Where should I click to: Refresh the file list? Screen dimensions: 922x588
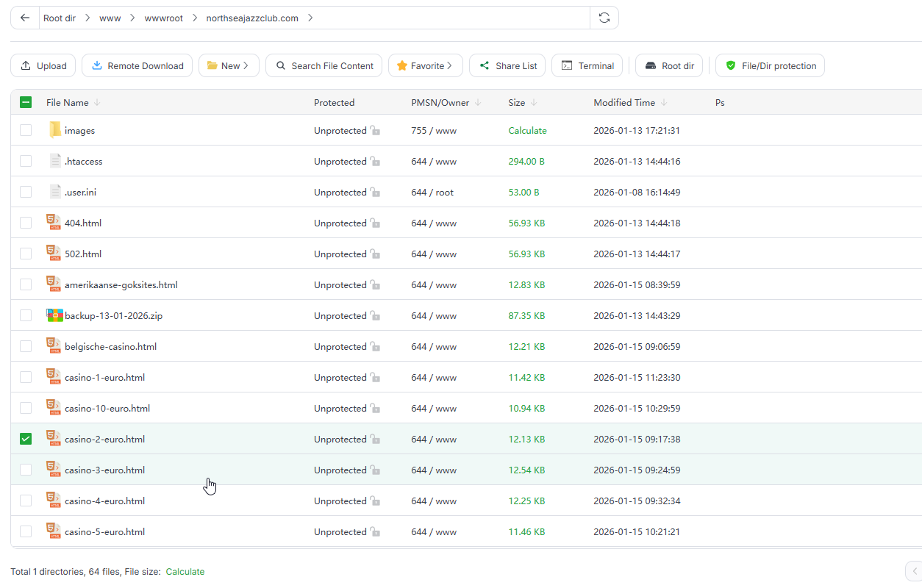point(604,18)
